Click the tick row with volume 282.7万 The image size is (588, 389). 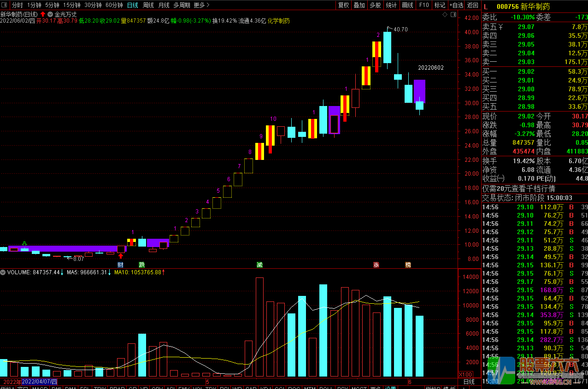point(535,340)
